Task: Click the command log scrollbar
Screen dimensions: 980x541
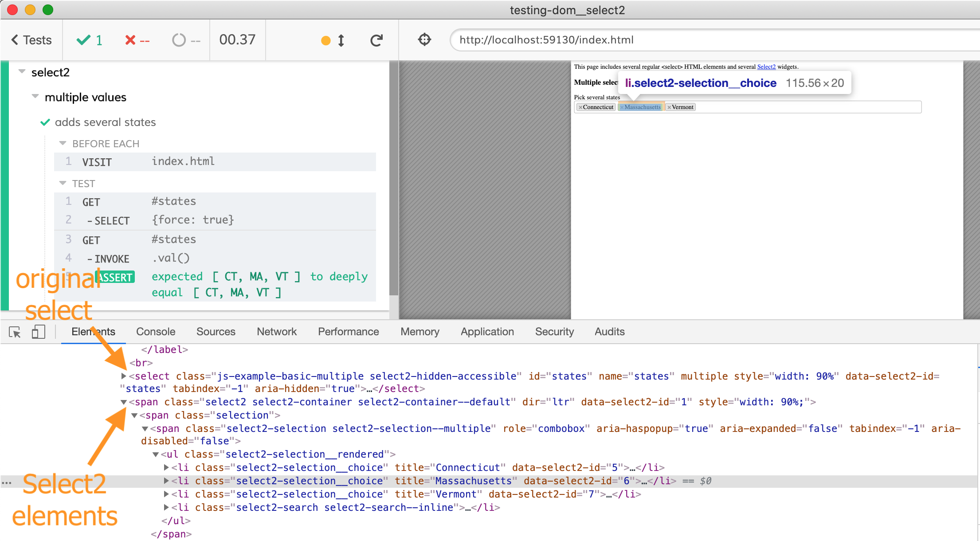Action: point(393,177)
